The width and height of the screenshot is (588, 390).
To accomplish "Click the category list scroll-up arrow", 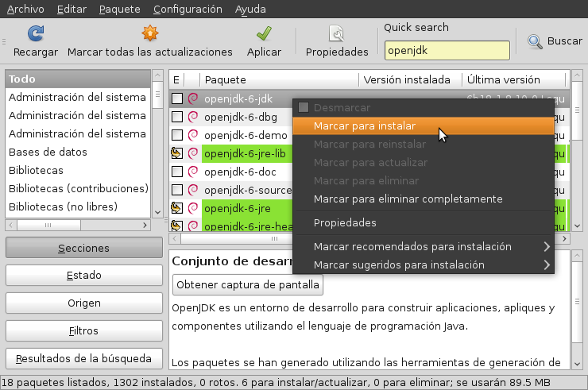I will 157,75.
